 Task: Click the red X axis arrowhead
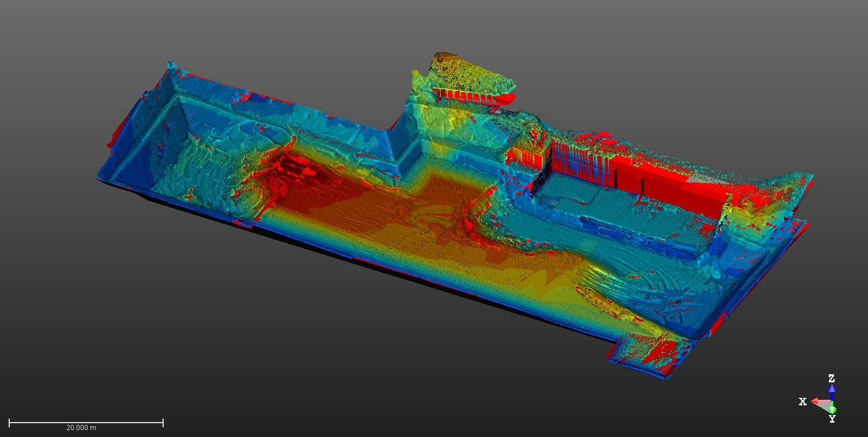pyautogui.click(x=814, y=401)
